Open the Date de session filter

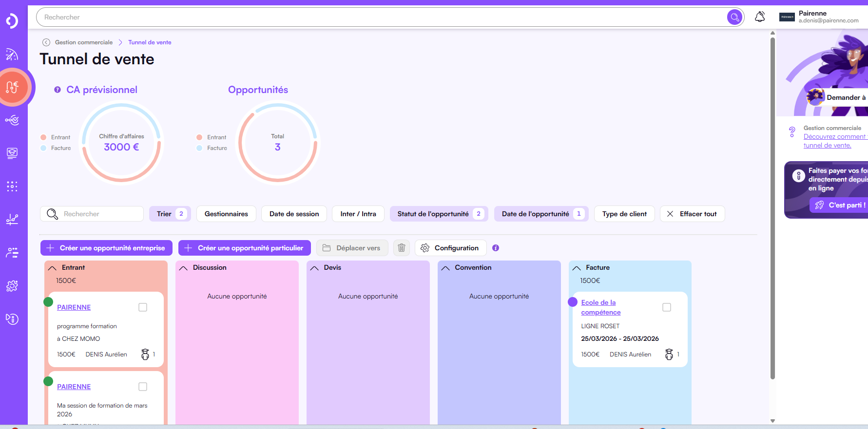[x=294, y=214]
